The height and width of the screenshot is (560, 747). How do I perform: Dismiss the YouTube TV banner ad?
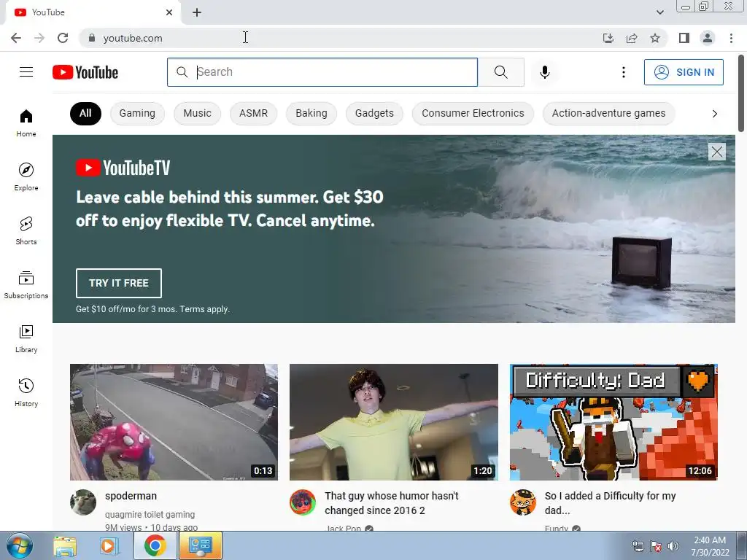[x=716, y=152]
